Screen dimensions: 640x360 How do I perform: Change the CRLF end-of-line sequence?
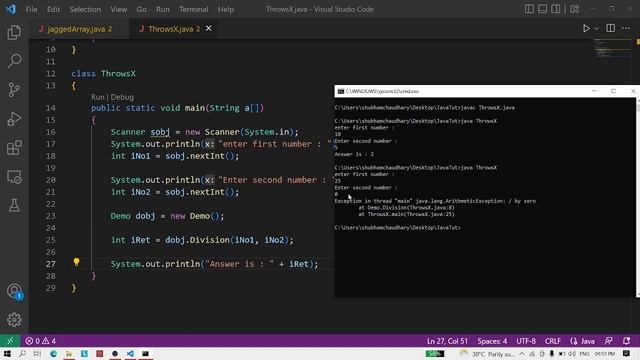553,341
